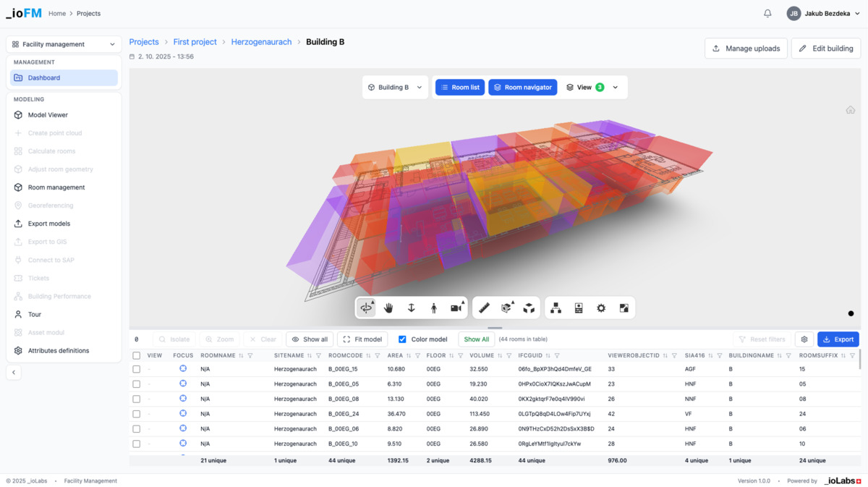Click the Export button

[838, 339]
